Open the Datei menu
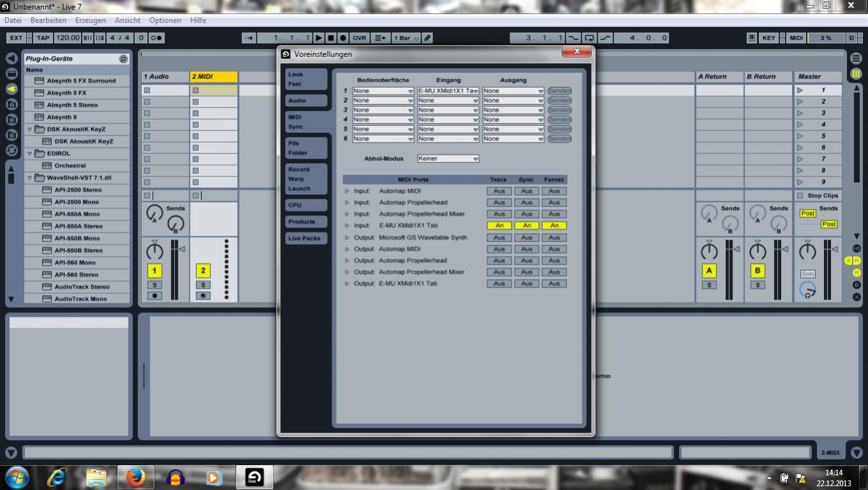Viewport: 868px width, 490px height. [13, 20]
